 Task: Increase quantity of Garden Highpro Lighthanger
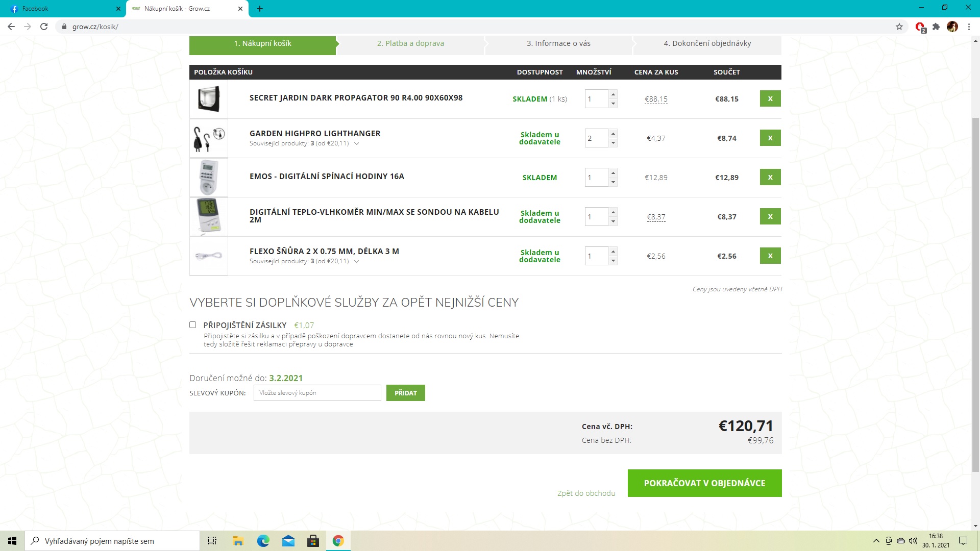pyautogui.click(x=613, y=134)
